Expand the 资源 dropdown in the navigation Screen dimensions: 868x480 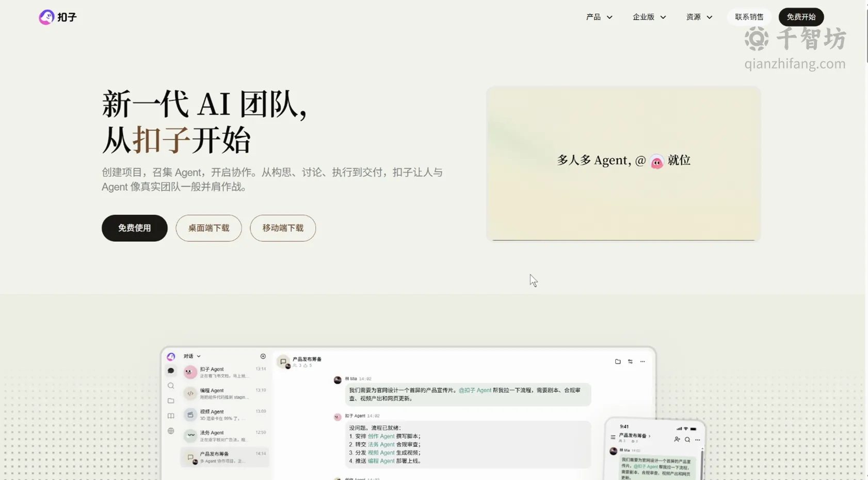[699, 17]
